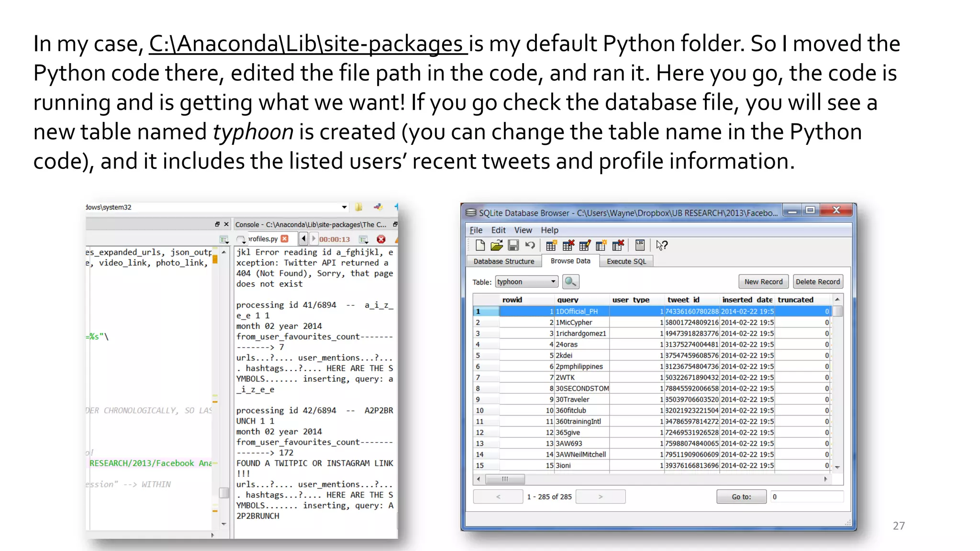Click the inserted_date column header
The height and width of the screenshot is (551, 980).
[x=747, y=300]
